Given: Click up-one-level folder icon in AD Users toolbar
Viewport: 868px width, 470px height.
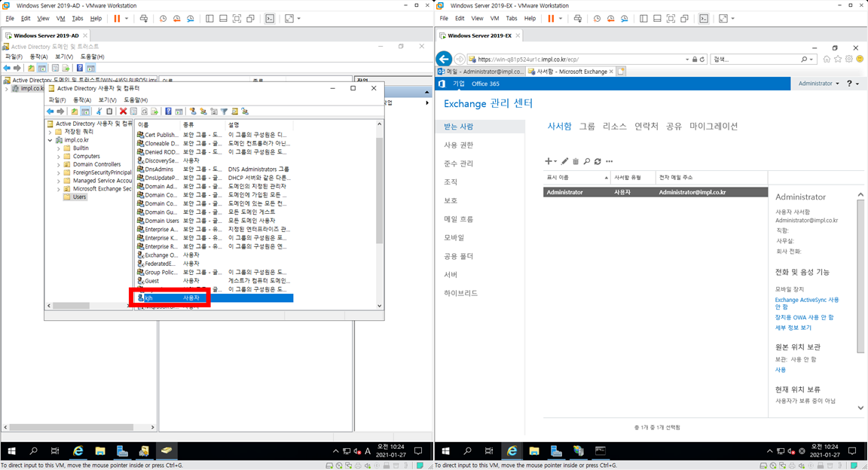Looking at the screenshot, I should pyautogui.click(x=74, y=111).
